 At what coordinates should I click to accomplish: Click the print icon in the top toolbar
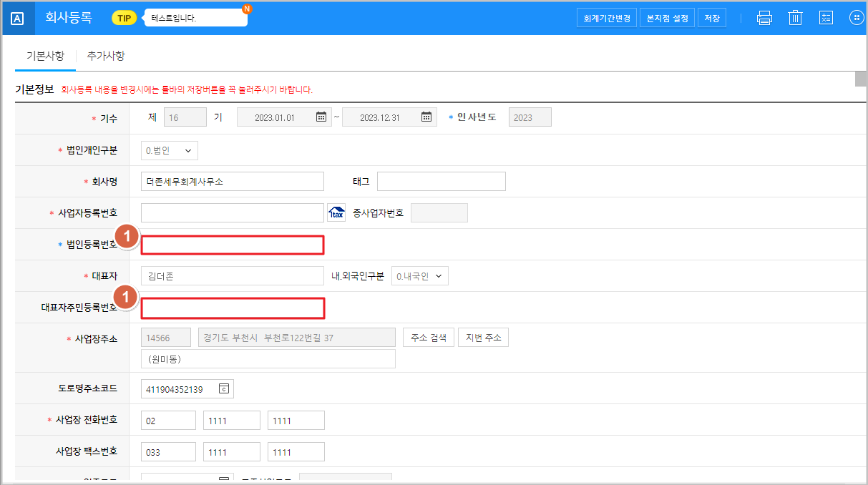click(x=764, y=17)
